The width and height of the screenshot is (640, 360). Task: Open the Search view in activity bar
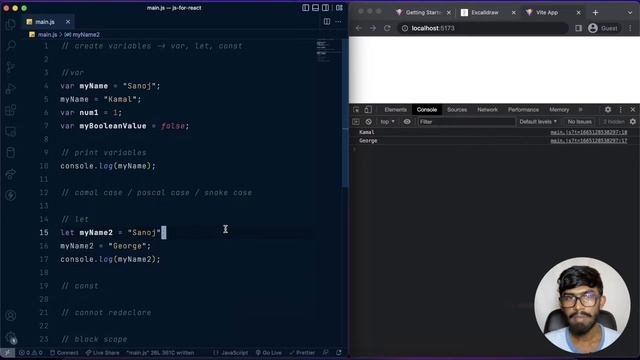(x=11, y=45)
